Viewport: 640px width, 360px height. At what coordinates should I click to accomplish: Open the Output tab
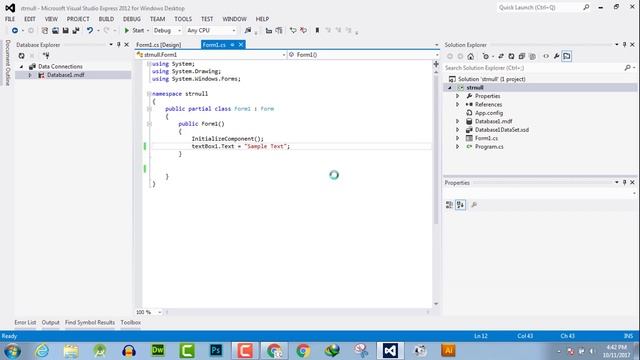pos(51,322)
